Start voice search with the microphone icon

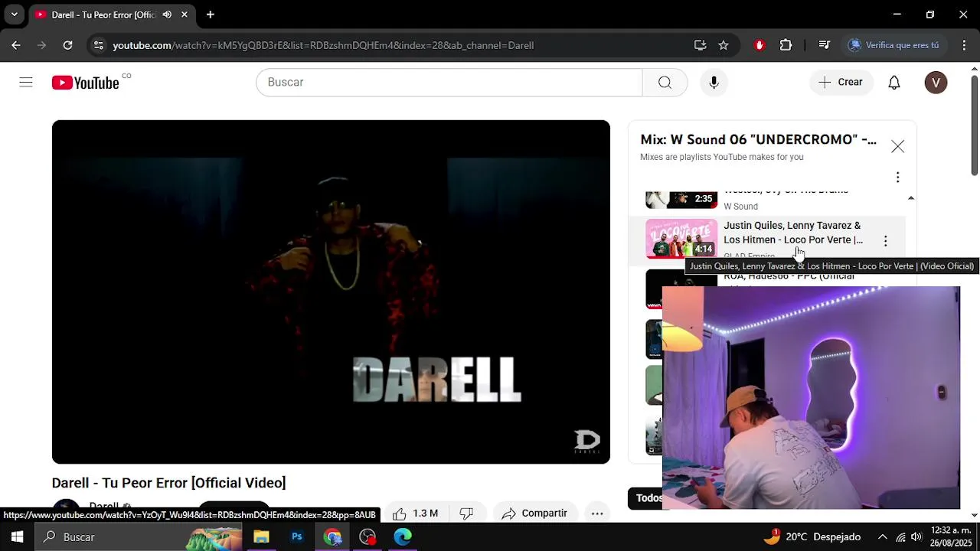[x=714, y=83]
